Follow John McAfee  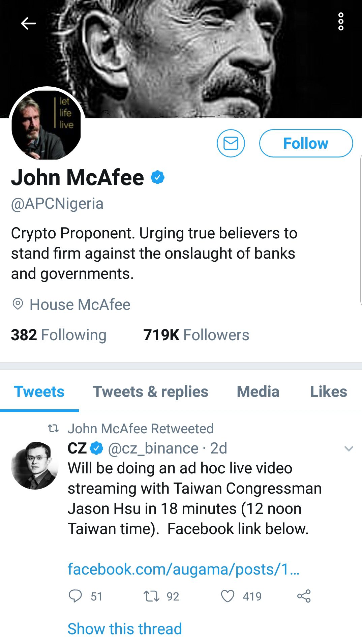(x=306, y=143)
